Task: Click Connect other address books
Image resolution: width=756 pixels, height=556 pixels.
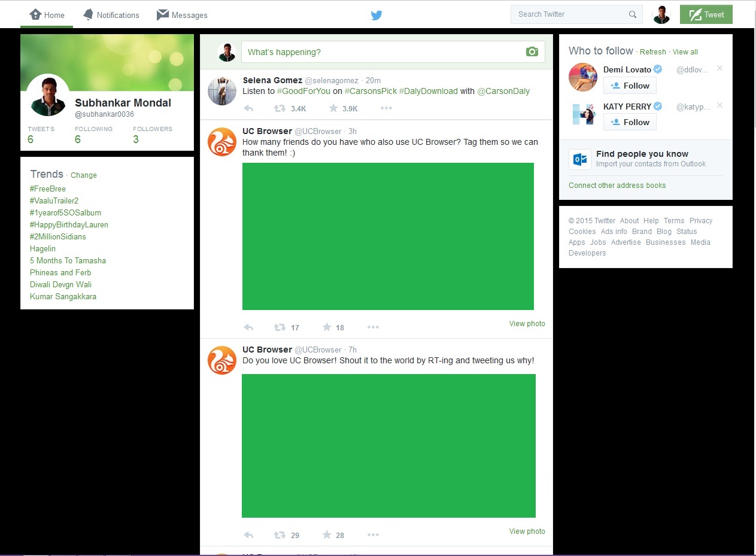Action: click(x=617, y=186)
